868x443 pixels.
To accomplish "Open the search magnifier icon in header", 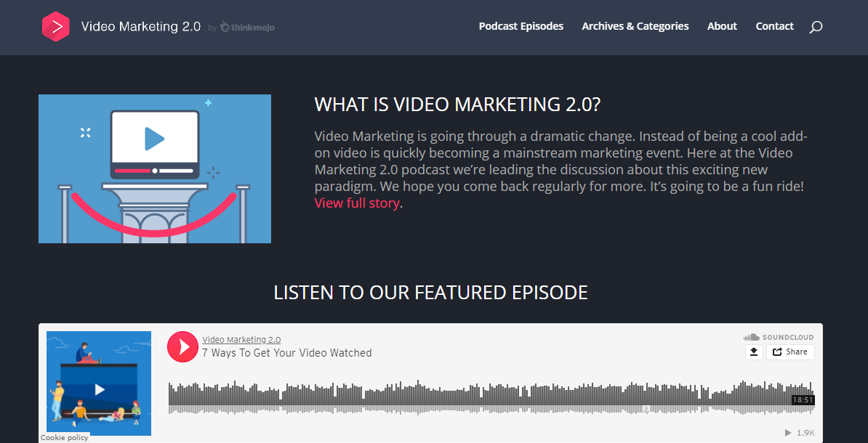I will (x=816, y=27).
